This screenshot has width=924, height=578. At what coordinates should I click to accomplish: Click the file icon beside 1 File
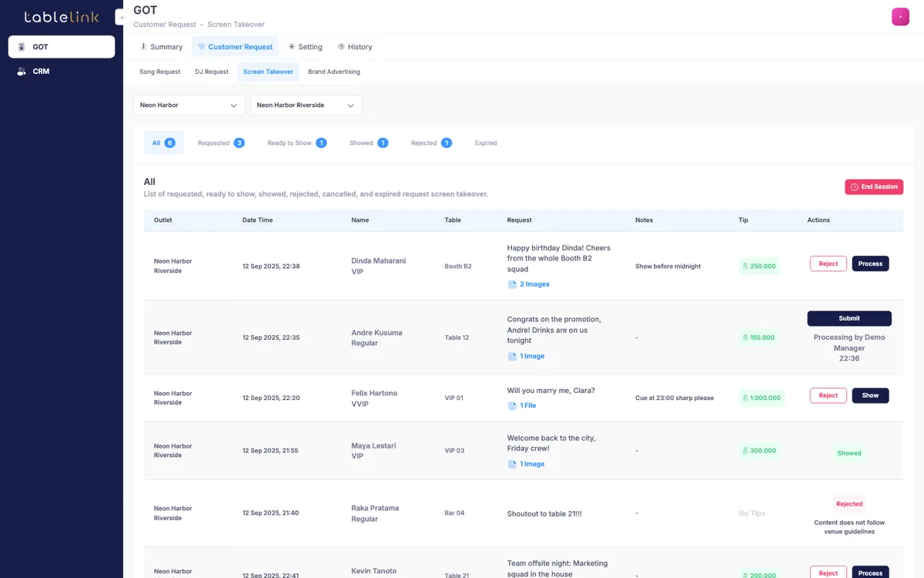point(512,405)
